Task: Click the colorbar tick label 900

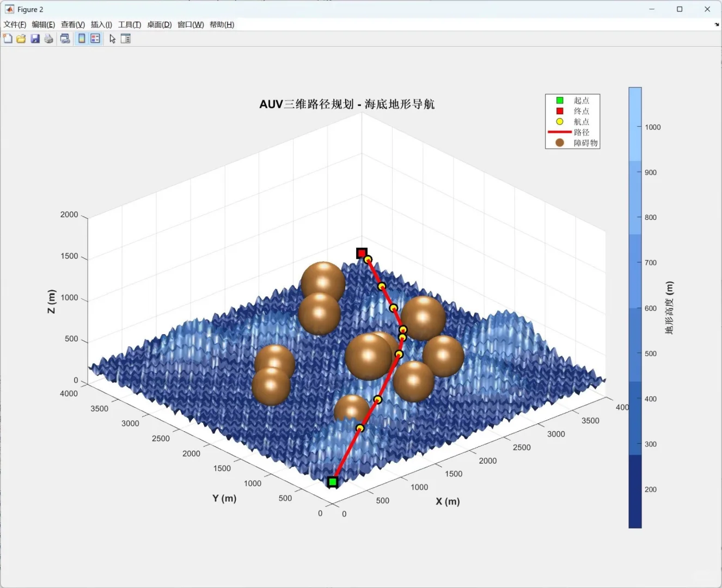Action: 651,173
